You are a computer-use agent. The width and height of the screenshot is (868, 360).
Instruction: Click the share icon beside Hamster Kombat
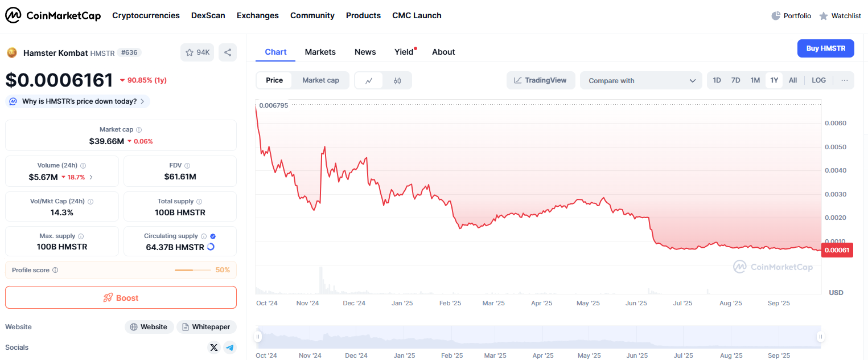tap(228, 52)
